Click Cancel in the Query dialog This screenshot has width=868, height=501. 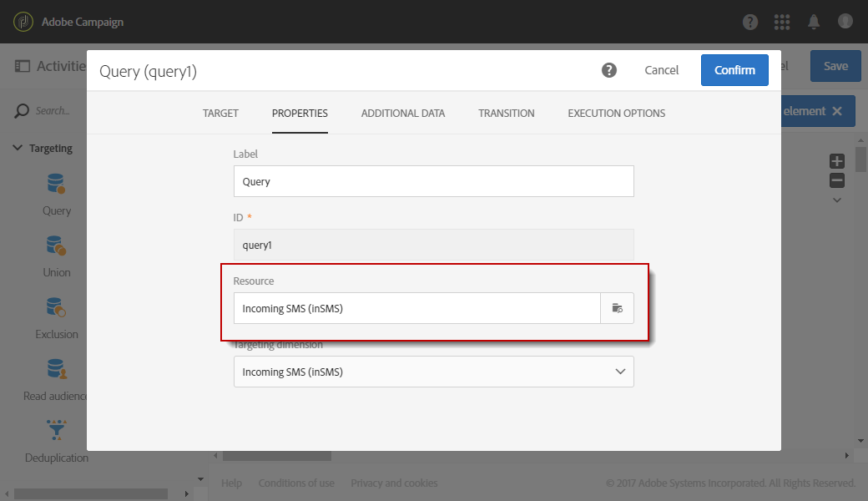[661, 70]
